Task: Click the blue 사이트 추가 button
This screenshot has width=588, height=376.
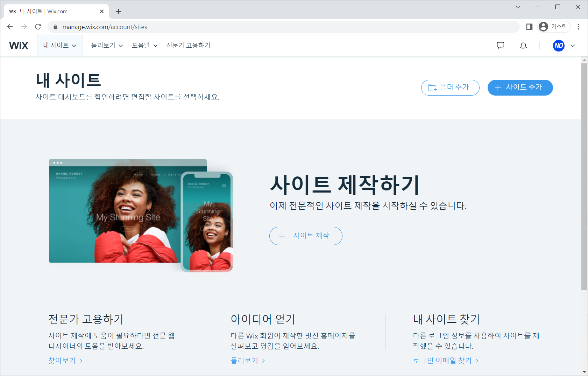Action: 520,88
